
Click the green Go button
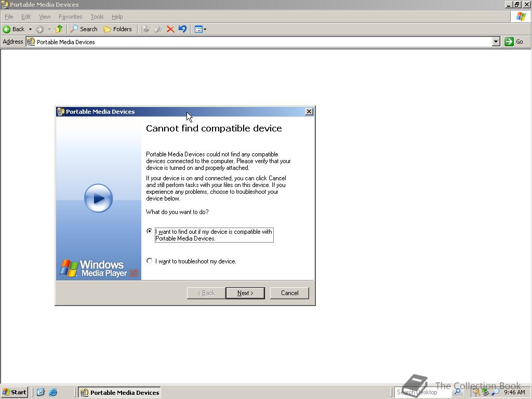tap(514, 42)
